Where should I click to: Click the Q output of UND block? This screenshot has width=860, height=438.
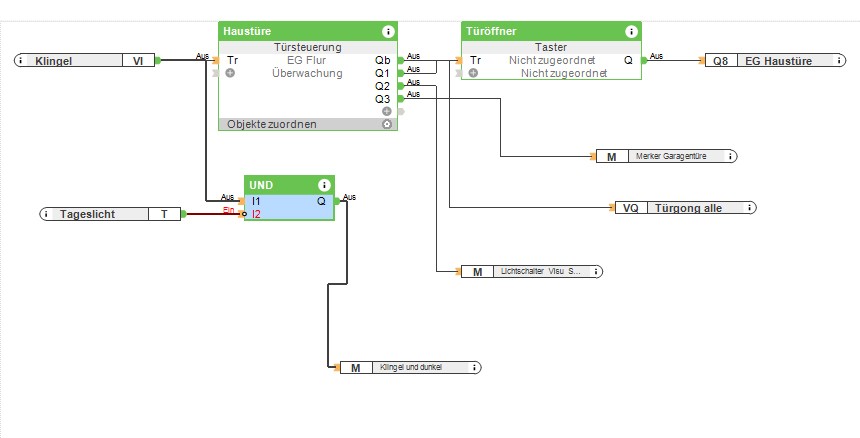(337, 201)
